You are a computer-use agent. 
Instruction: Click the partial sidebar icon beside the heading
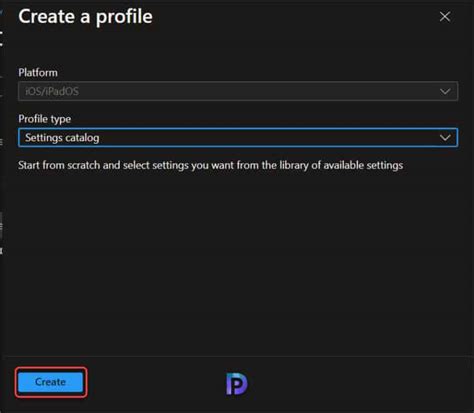tap(1, 38)
